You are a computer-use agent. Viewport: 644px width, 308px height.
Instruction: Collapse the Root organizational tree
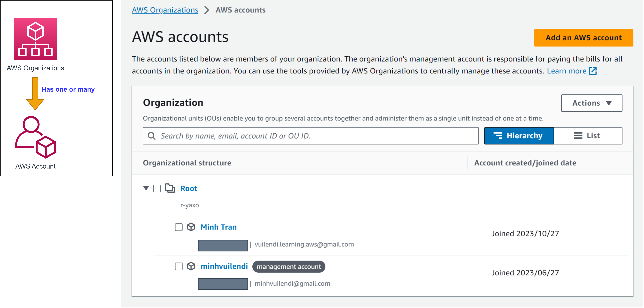pos(146,188)
